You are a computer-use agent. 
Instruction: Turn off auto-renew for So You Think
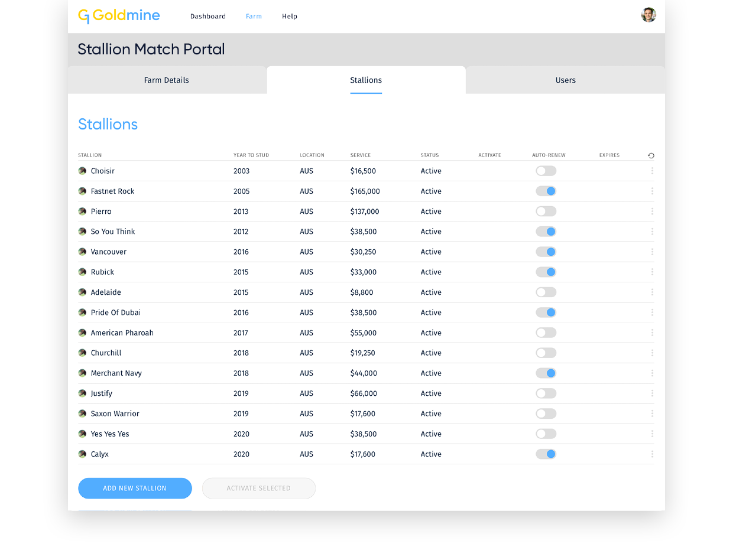pyautogui.click(x=546, y=232)
